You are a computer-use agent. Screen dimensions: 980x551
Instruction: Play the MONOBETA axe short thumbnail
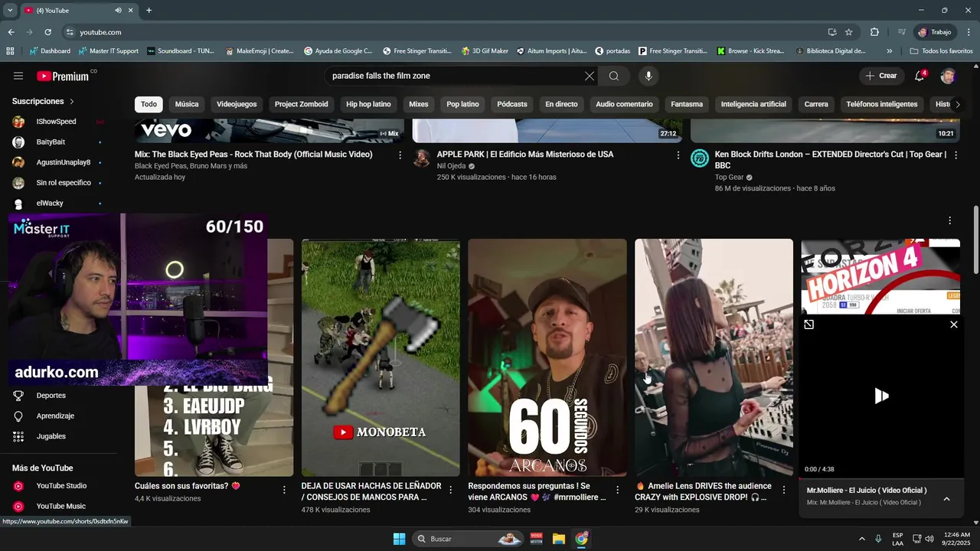pyautogui.click(x=381, y=357)
